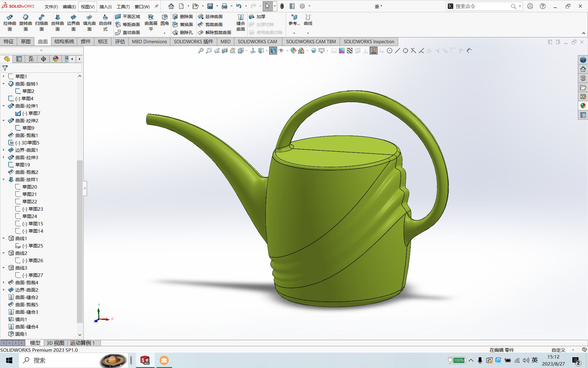The width and height of the screenshot is (588, 368).
Task: Click the 删除面 (Delete Face) tool
Action: [183, 17]
